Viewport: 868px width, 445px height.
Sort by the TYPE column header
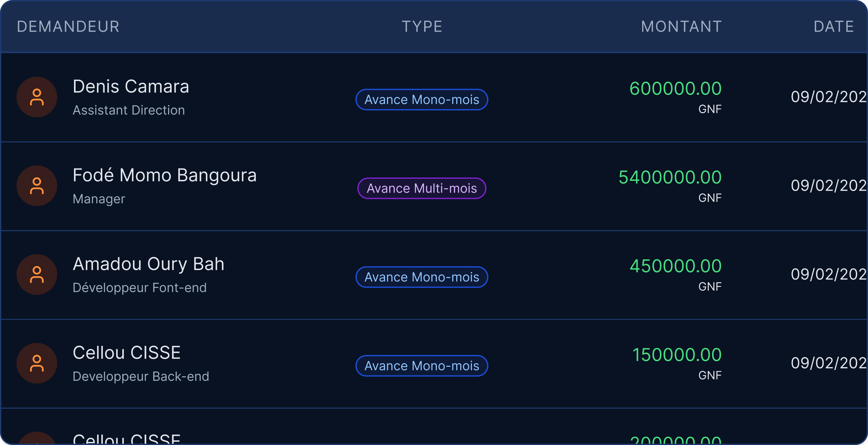[x=422, y=27]
